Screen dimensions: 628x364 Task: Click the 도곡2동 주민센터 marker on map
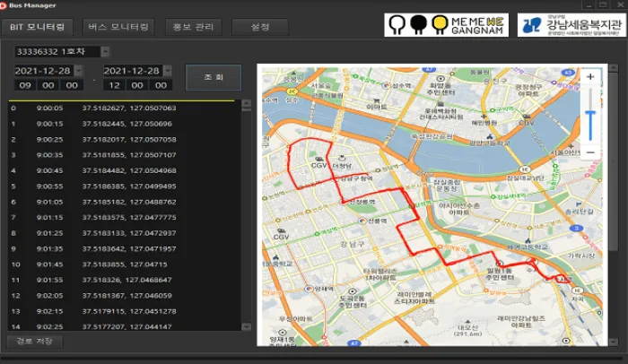pyautogui.click(x=352, y=291)
